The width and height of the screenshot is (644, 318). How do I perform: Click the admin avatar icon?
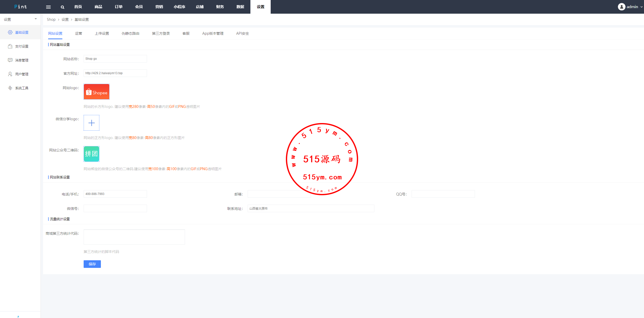click(x=621, y=7)
